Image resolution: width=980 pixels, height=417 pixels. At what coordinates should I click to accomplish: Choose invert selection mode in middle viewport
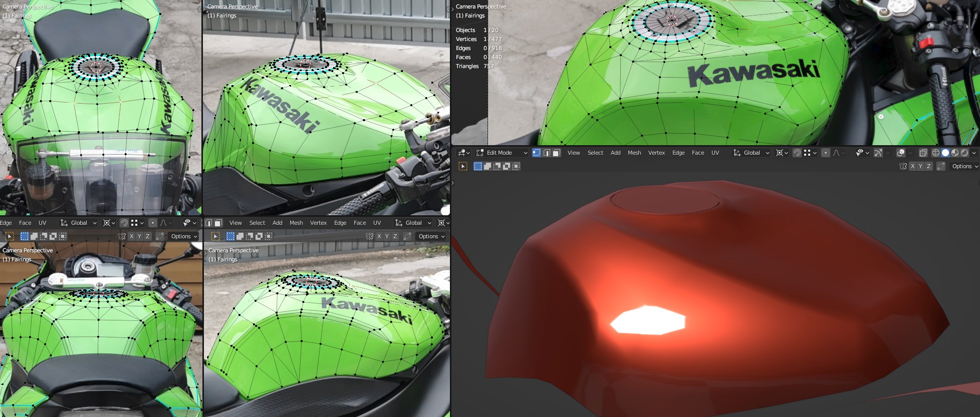pyautogui.click(x=259, y=236)
